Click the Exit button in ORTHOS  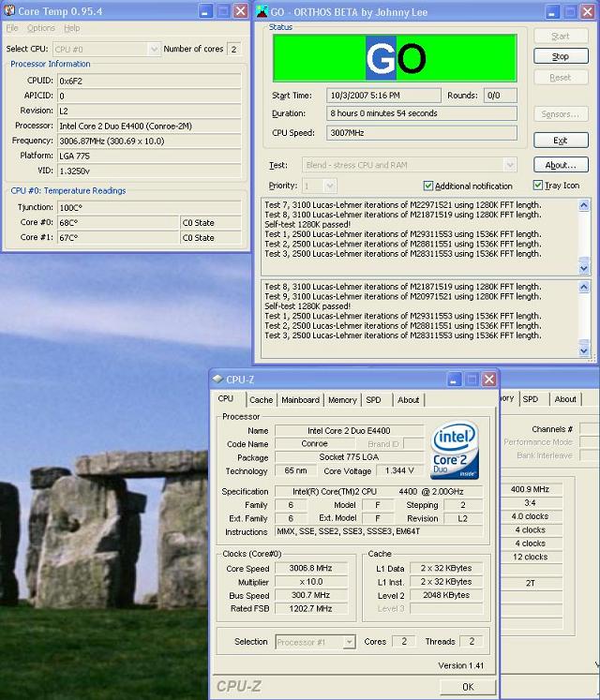click(561, 141)
